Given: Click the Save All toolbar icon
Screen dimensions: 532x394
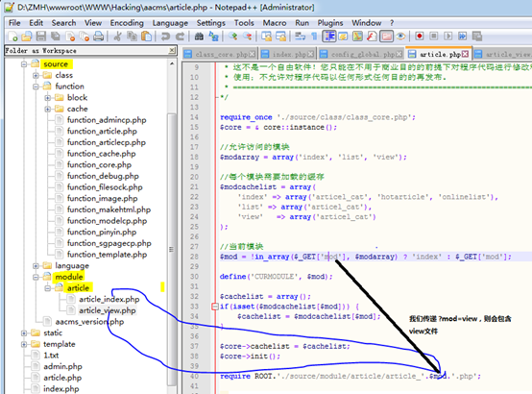Looking at the screenshot, I should [x=56, y=36].
